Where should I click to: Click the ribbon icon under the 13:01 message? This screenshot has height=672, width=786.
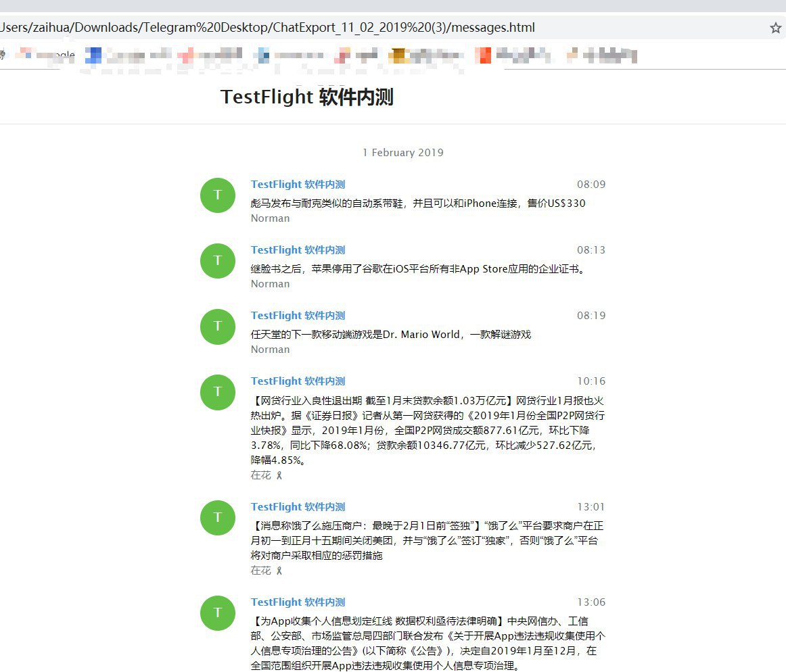(x=279, y=571)
